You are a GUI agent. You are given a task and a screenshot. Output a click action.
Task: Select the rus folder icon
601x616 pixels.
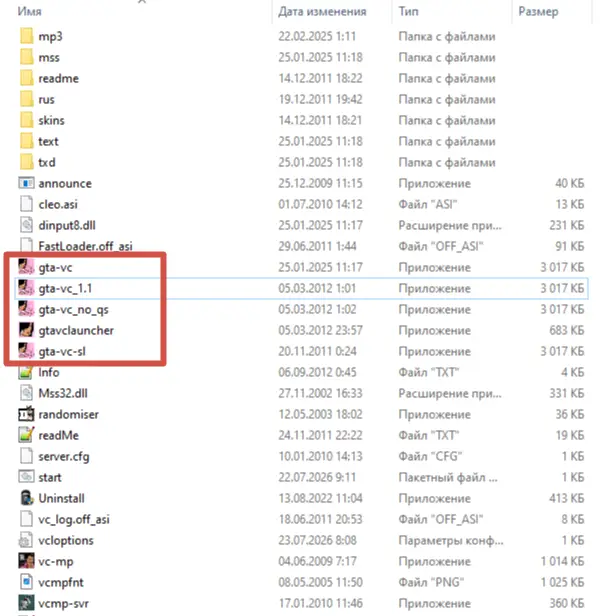point(26,99)
